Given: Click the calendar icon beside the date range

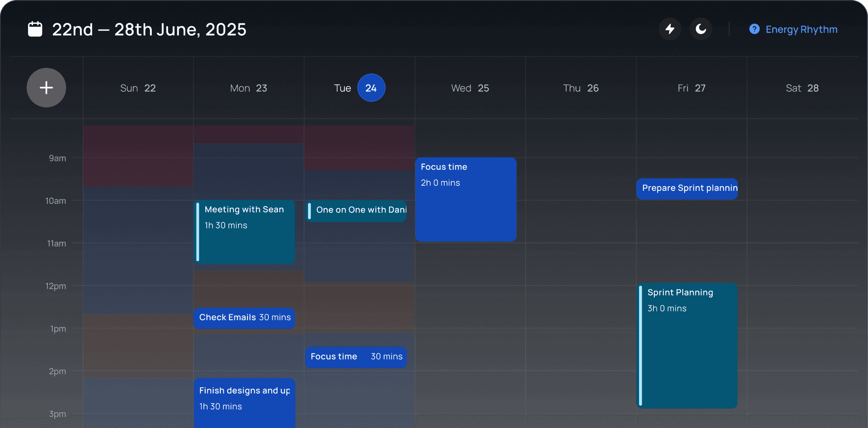Looking at the screenshot, I should tap(35, 29).
